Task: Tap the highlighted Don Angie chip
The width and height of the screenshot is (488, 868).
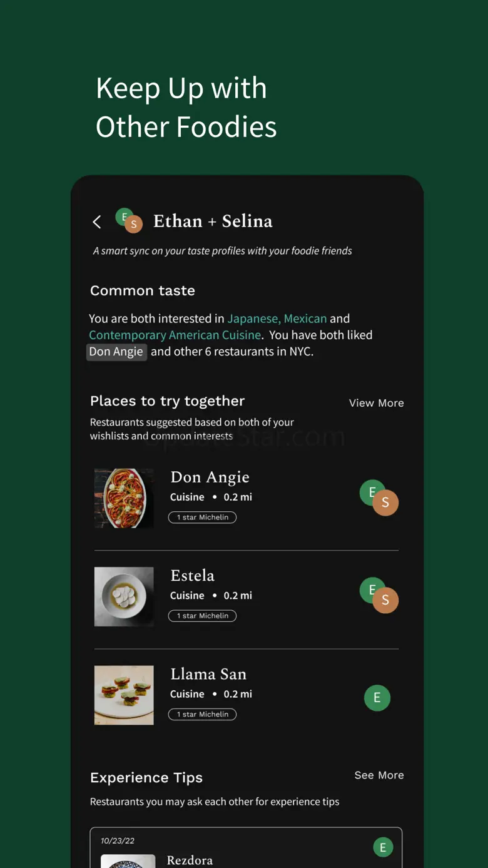Action: 116,352
